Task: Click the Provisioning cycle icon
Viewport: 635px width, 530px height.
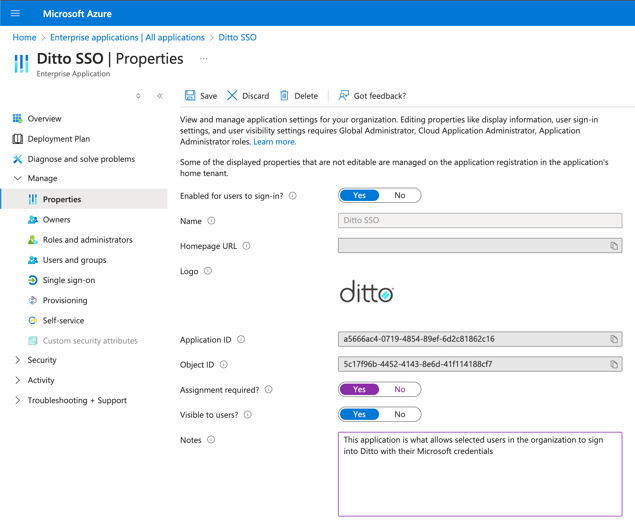Action: coord(33,300)
